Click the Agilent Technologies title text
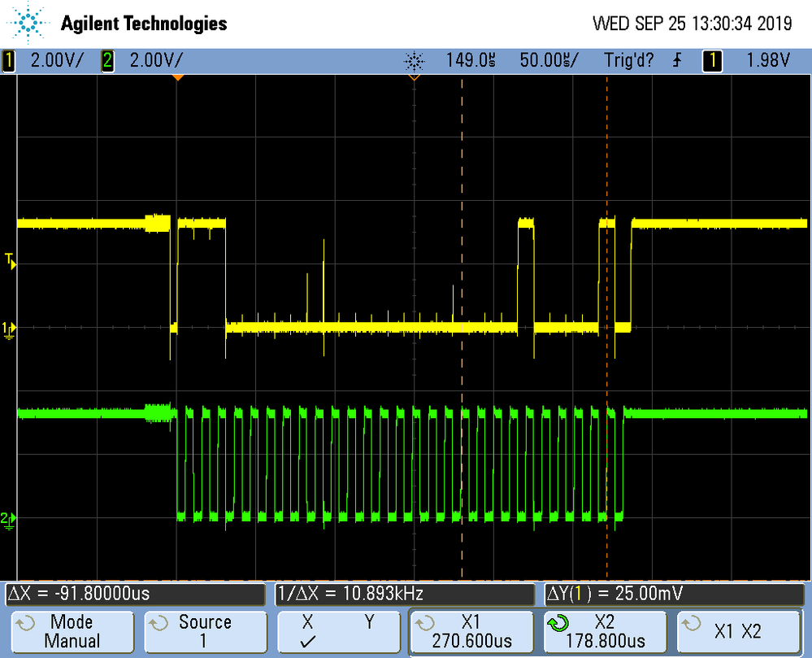Viewport: 812px width, 658px height. click(x=144, y=24)
